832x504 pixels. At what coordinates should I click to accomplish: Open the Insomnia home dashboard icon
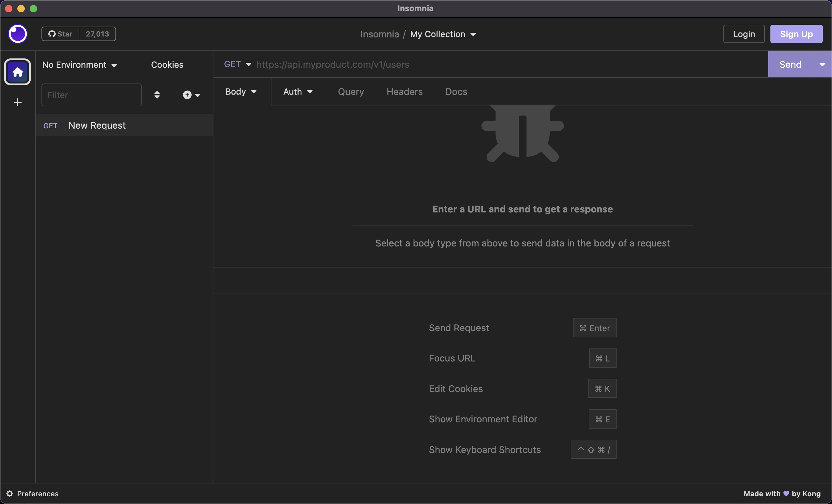click(x=17, y=71)
